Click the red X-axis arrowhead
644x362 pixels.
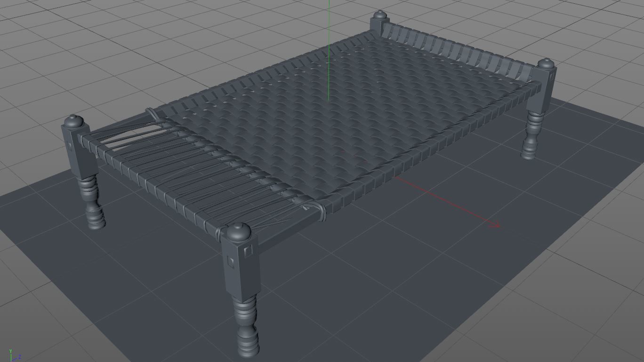pos(494,226)
